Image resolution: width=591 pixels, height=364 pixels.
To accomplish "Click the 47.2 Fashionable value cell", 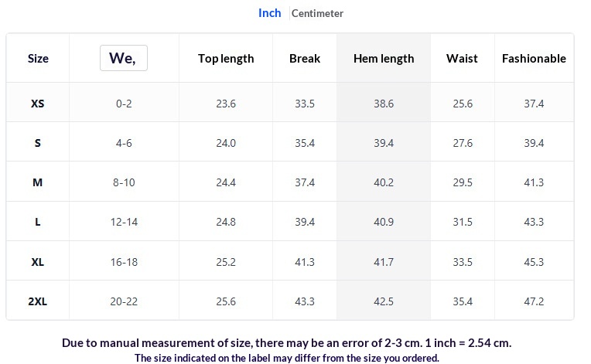I will tap(534, 301).
